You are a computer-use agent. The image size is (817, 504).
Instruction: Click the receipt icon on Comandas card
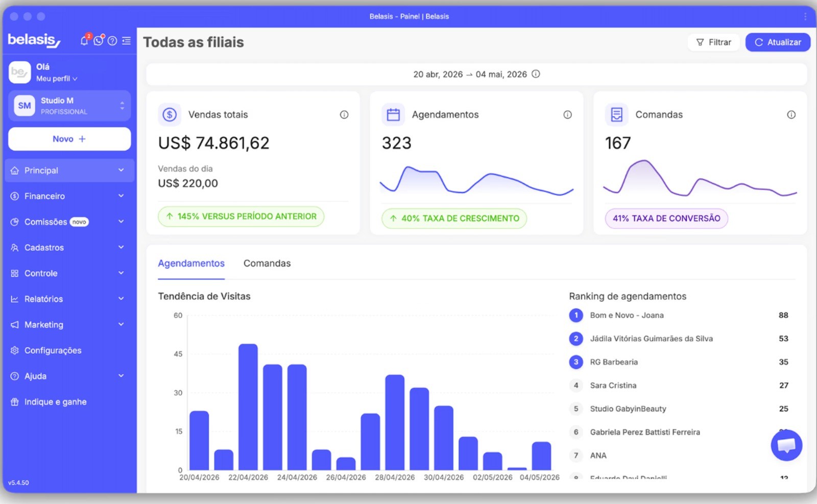[x=617, y=115]
